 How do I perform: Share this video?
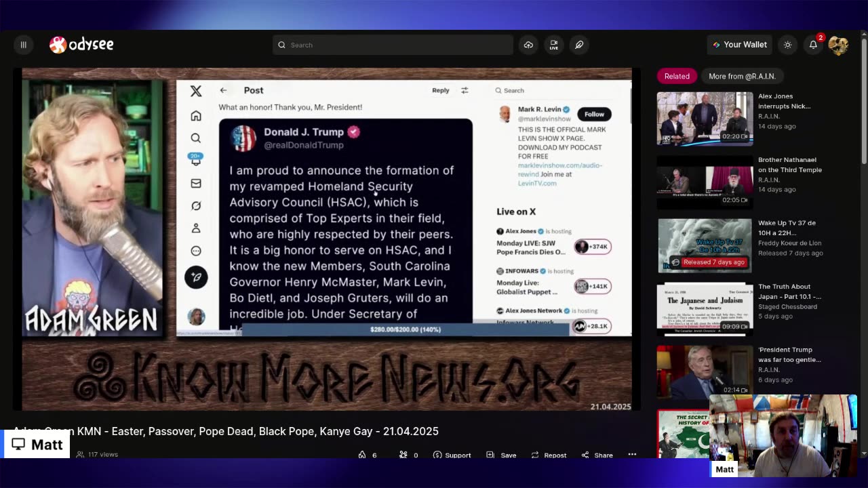597,455
